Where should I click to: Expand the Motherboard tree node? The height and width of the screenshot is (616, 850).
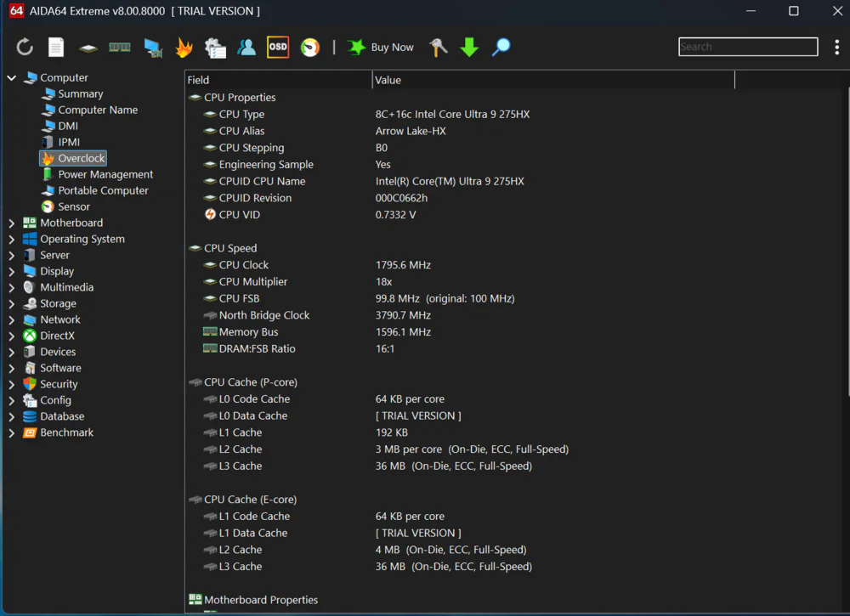(12, 223)
